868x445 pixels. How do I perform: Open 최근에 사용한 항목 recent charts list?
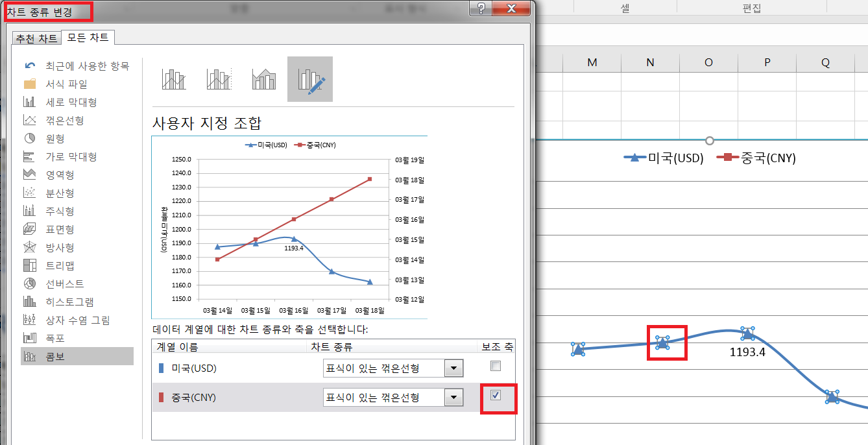tap(87, 66)
